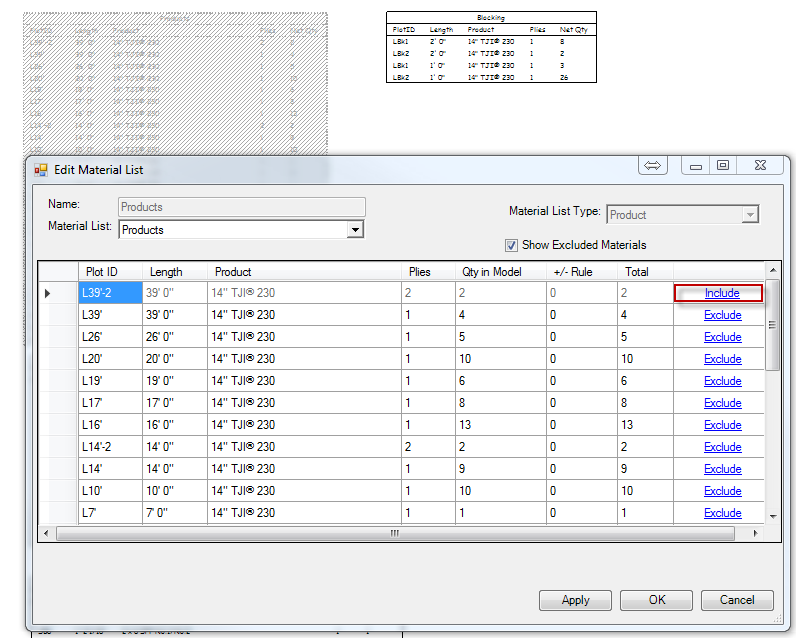Click the horizontal scrollbar thumb
This screenshot has width=796, height=638.
395,533
